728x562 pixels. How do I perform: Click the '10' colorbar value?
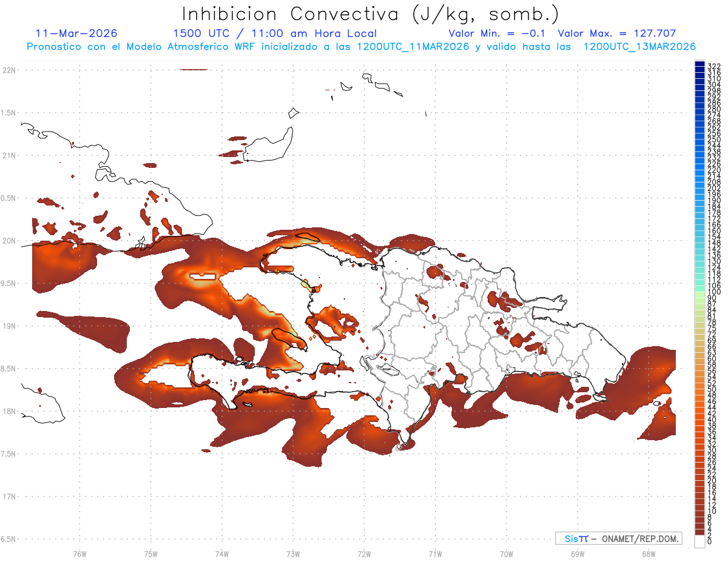click(x=712, y=511)
